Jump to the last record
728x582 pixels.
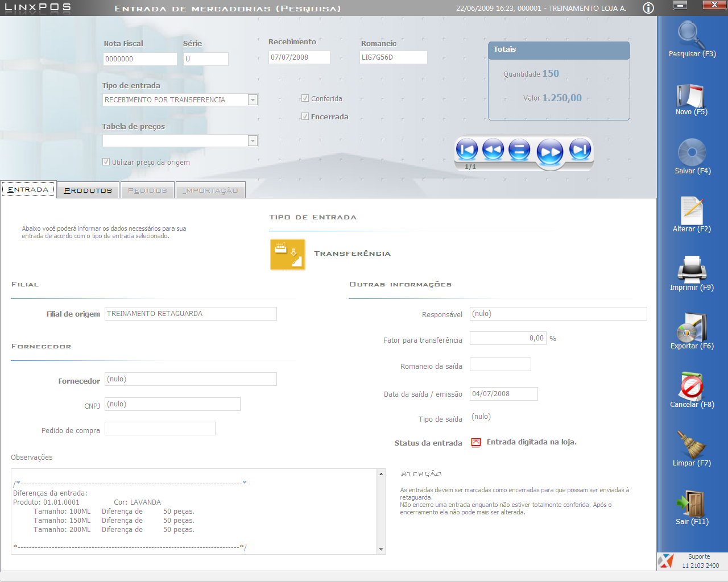click(580, 150)
